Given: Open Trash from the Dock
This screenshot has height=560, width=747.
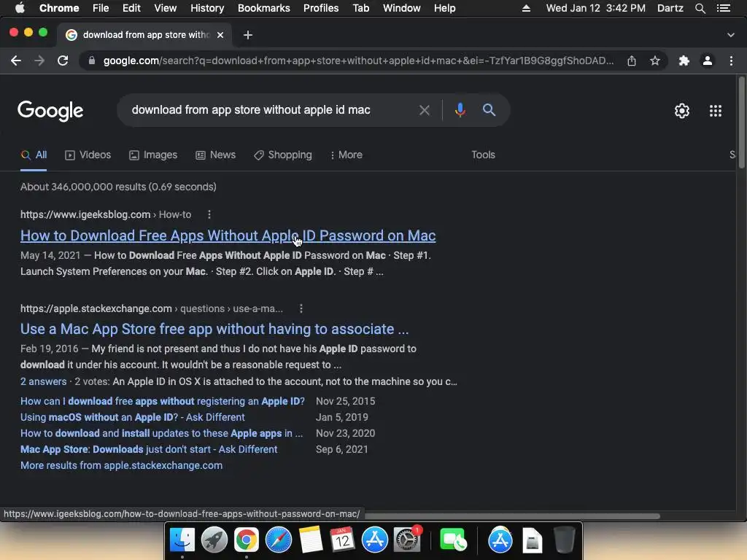Looking at the screenshot, I should point(565,540).
